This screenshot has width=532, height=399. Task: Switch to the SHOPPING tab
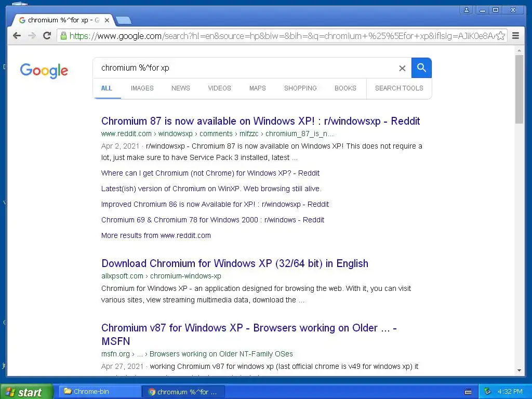click(x=300, y=88)
